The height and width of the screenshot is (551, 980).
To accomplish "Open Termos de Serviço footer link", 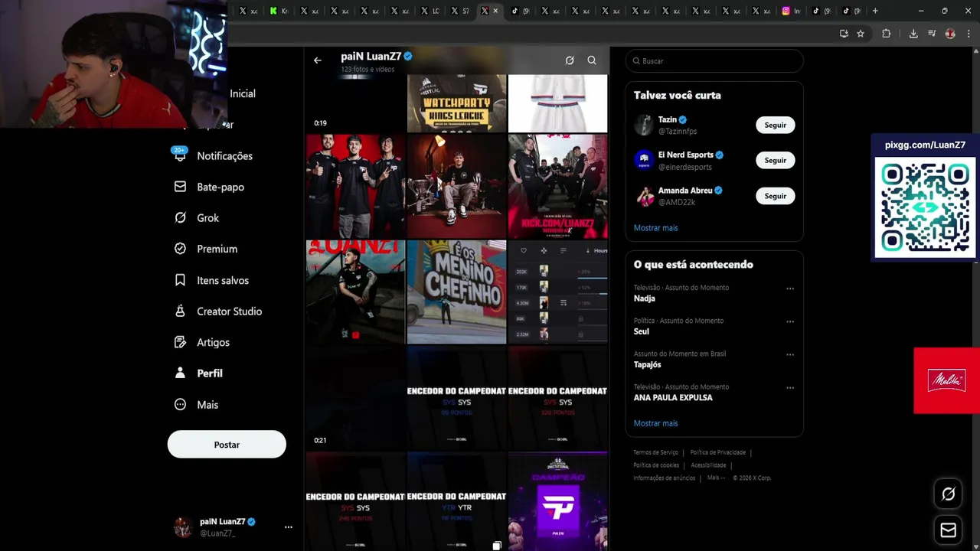I will 655,452.
